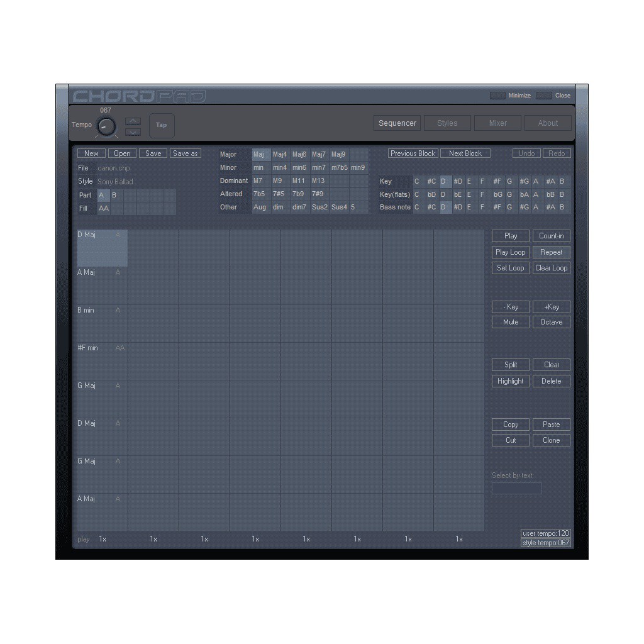The width and height of the screenshot is (644, 644).
Task: Select G in the Key row
Action: 511,181
